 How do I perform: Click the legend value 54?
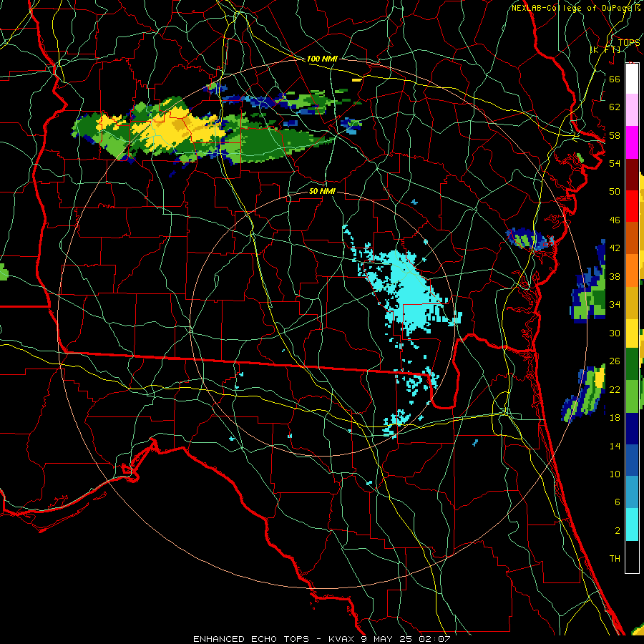click(615, 163)
